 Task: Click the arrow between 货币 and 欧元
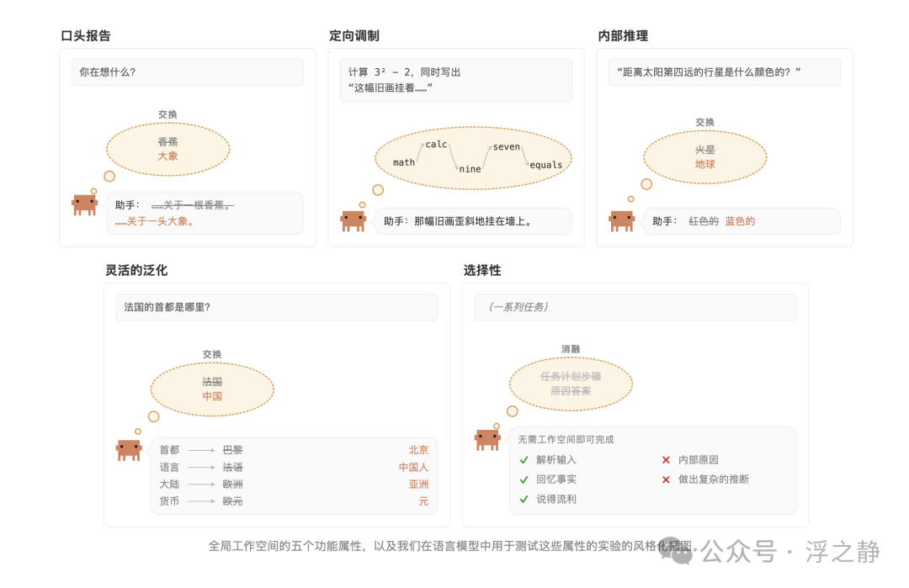pyautogui.click(x=202, y=501)
